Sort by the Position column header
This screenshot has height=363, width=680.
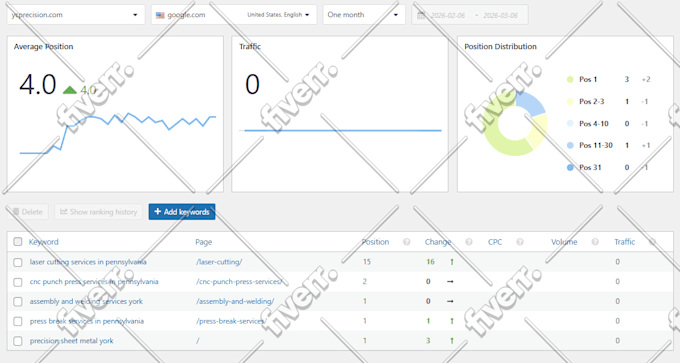coord(376,242)
